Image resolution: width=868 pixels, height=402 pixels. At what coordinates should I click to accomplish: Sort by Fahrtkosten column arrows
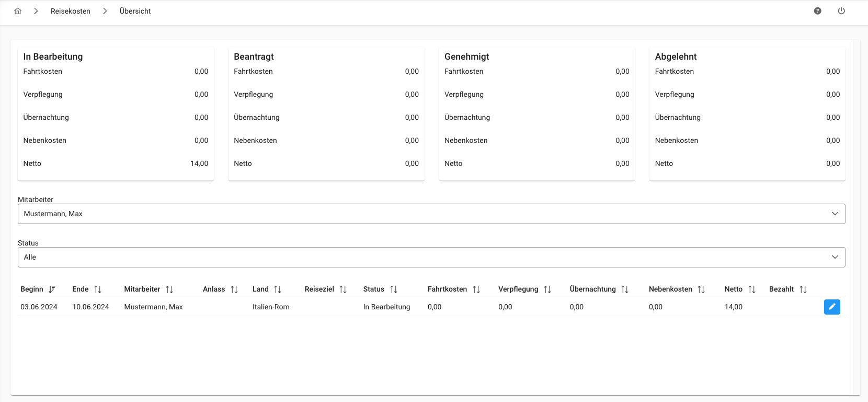pyautogui.click(x=476, y=289)
